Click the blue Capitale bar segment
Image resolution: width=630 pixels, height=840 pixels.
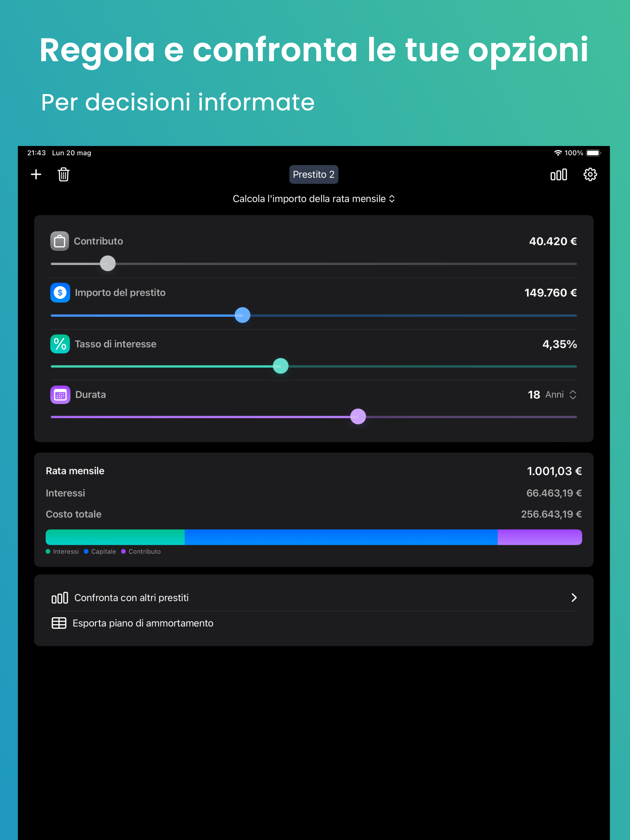341,537
